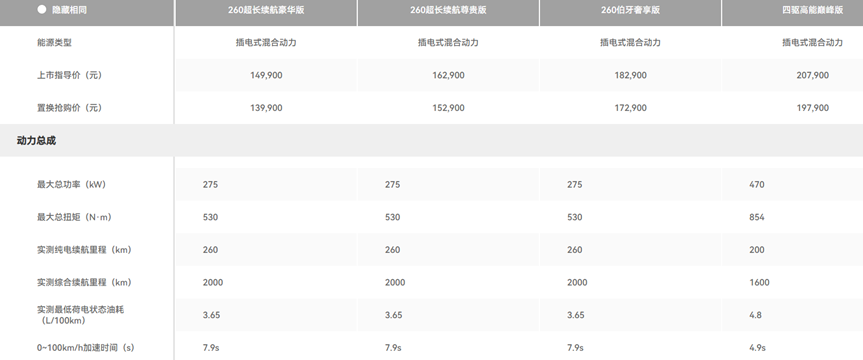Click the 4.8 fuel consumption value
863x360 pixels.
click(756, 315)
